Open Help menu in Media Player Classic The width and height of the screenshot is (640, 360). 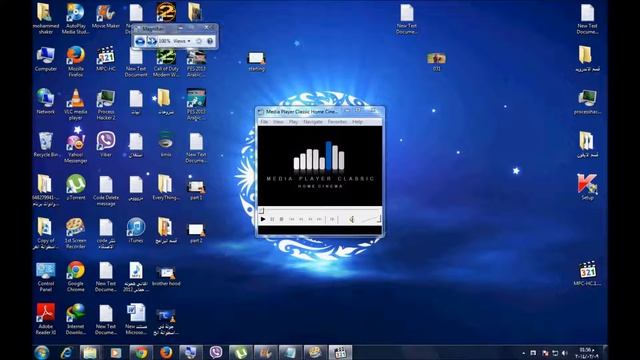click(358, 122)
